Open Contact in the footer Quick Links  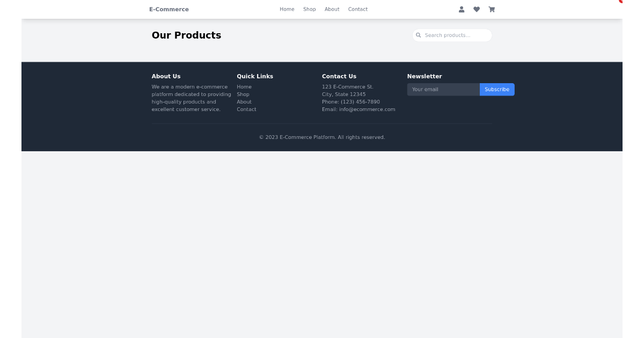pyautogui.click(x=246, y=109)
